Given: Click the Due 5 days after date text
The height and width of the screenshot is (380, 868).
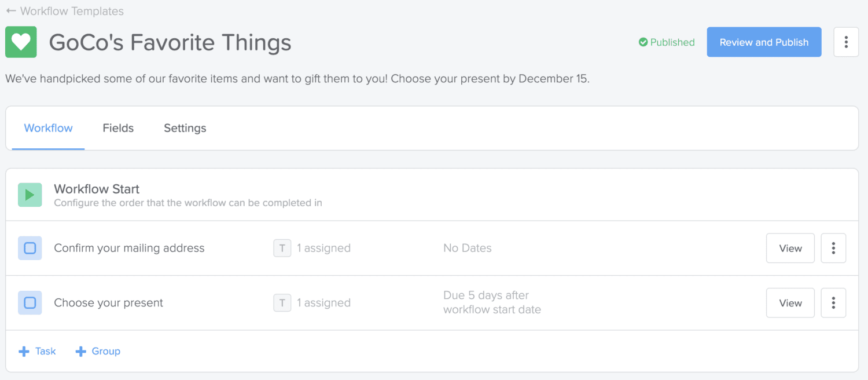Looking at the screenshot, I should pos(492,302).
